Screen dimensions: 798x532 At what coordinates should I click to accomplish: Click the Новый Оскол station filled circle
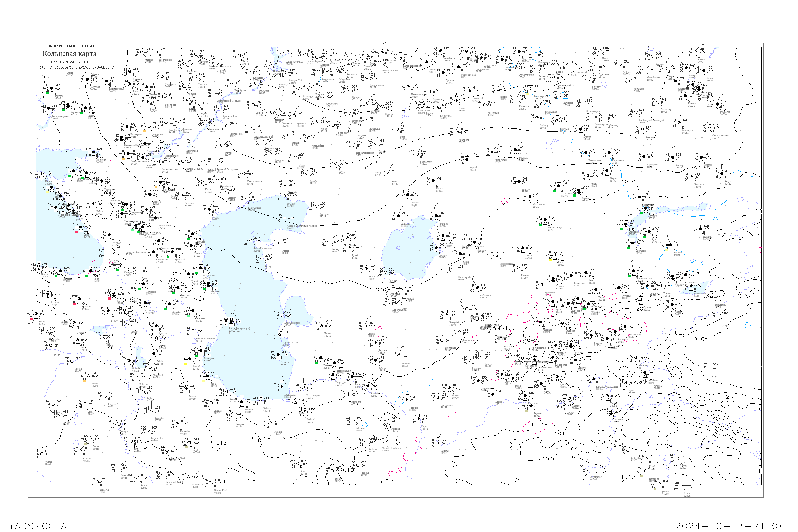(107, 81)
